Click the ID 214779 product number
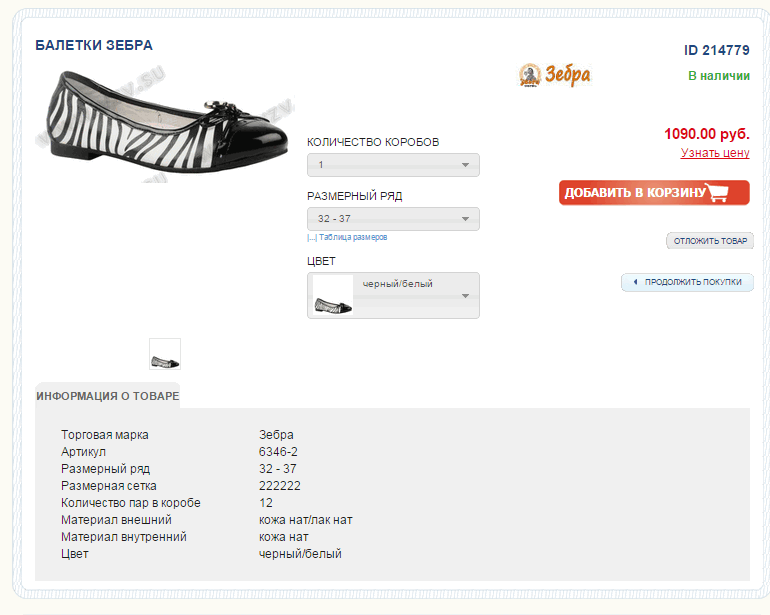This screenshot has height=615, width=770. (716, 51)
